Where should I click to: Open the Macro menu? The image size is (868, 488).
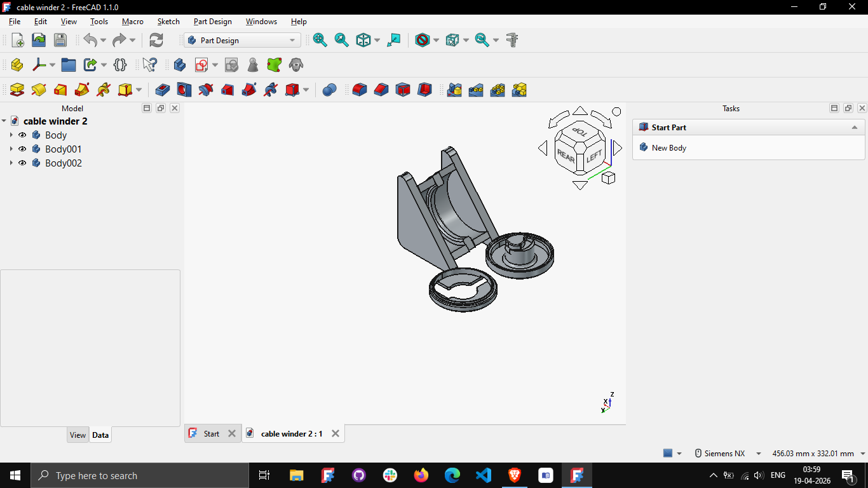pyautogui.click(x=133, y=21)
